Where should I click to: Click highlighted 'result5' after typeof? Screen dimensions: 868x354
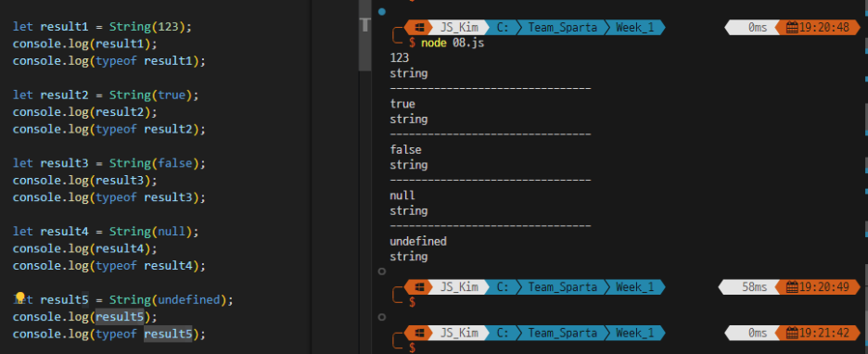(168, 335)
